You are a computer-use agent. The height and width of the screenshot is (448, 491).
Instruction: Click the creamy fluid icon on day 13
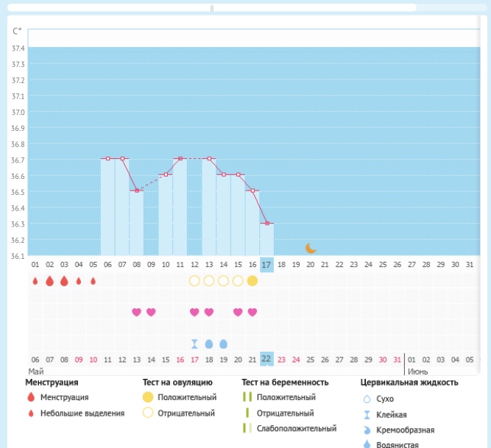(209, 344)
